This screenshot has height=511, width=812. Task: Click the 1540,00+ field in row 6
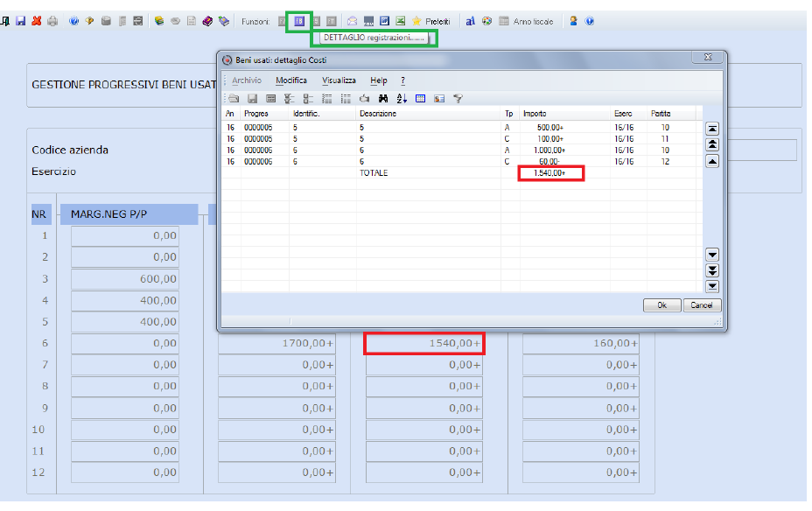click(424, 343)
